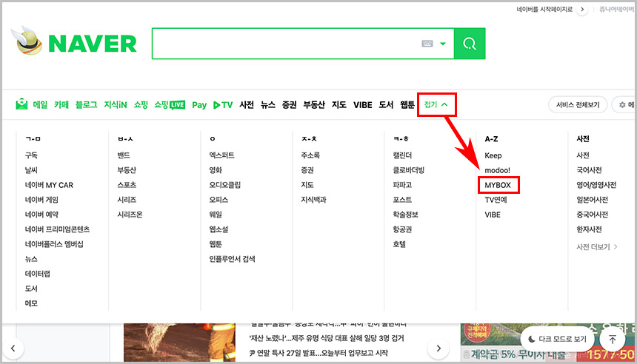Open 주소록 link
Viewport: 637px width, 364px height.
pos(310,155)
